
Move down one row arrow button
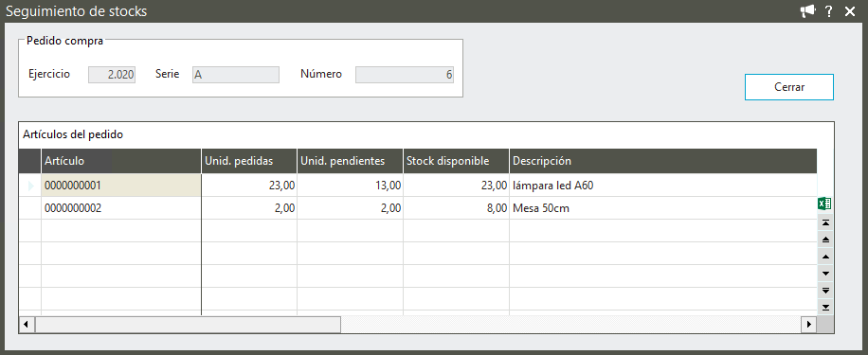pyautogui.click(x=825, y=274)
